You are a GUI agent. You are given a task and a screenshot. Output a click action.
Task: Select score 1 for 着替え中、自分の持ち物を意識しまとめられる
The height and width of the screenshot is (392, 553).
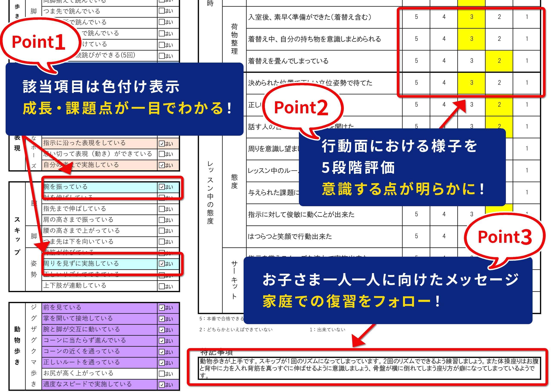tap(527, 39)
